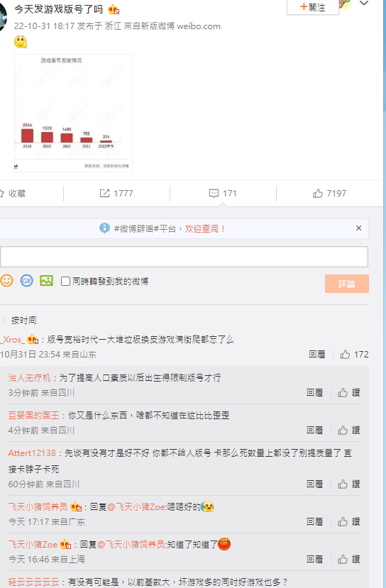386x588 pixels.
Task: Click the 欢迎查阅 link in banner
Action: pyautogui.click(x=204, y=229)
